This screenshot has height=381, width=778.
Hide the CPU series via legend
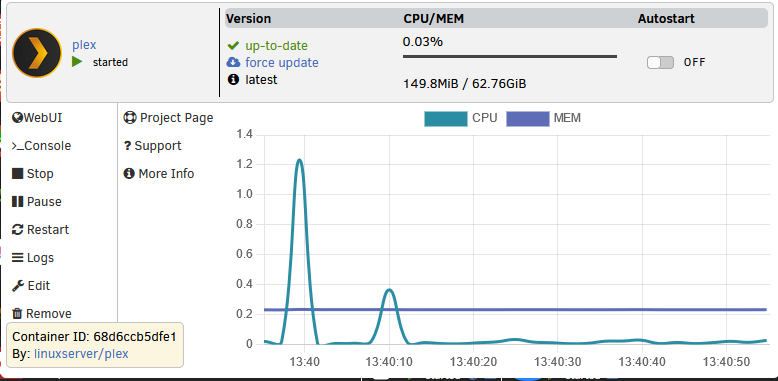click(460, 119)
